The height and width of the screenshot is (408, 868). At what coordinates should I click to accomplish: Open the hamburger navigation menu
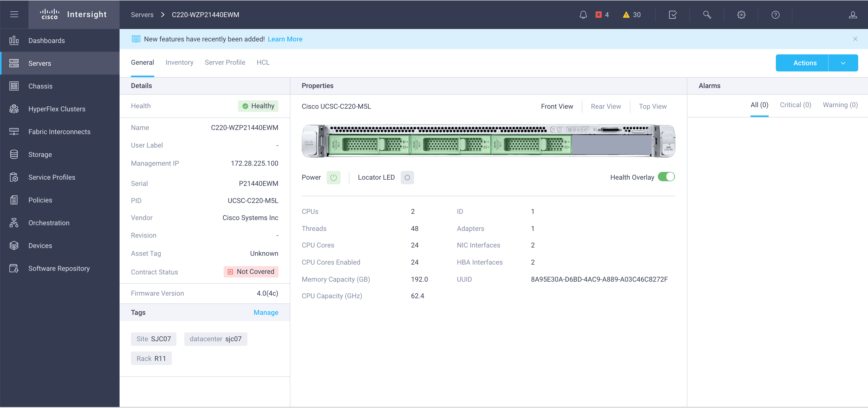point(14,14)
